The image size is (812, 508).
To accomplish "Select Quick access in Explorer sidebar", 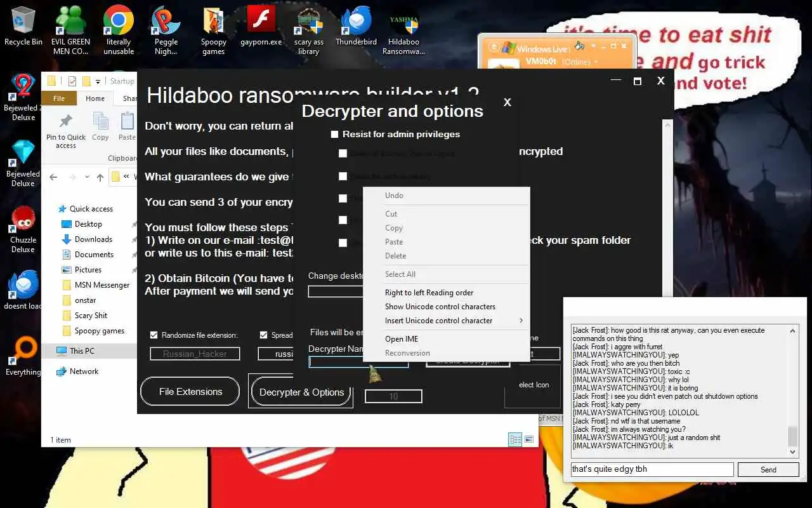I will (x=91, y=209).
